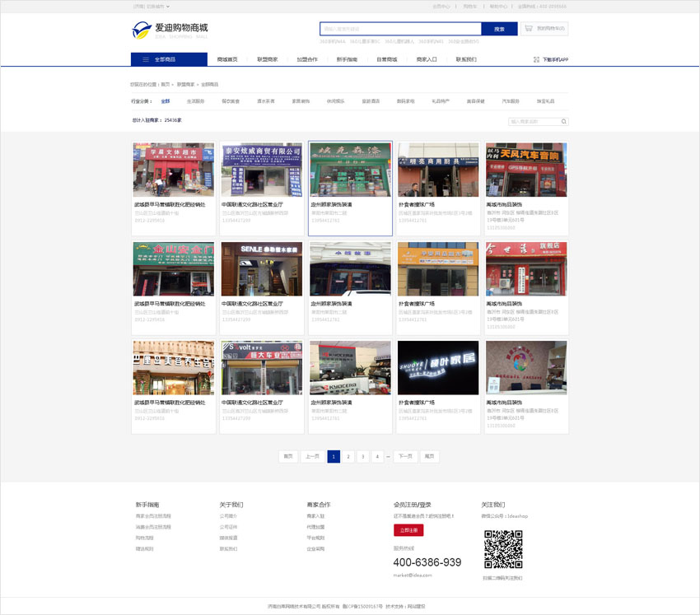Filter by the 数码家电 category

(406, 100)
